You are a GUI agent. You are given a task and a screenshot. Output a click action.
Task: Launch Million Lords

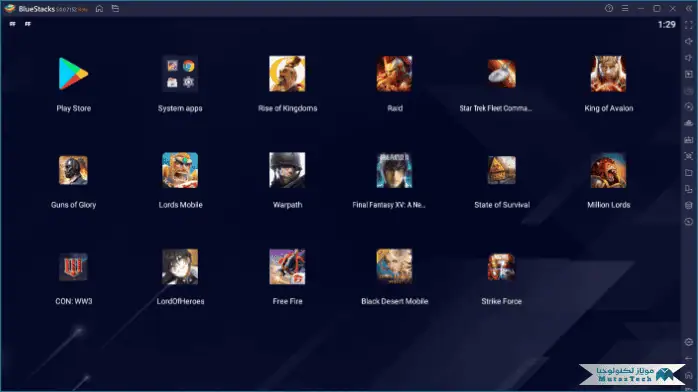(x=609, y=170)
